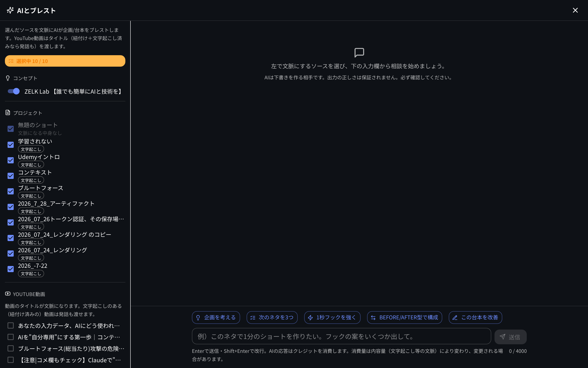Check the ブルートフォース(総当たり)攻撃 video checkbox

click(11, 349)
